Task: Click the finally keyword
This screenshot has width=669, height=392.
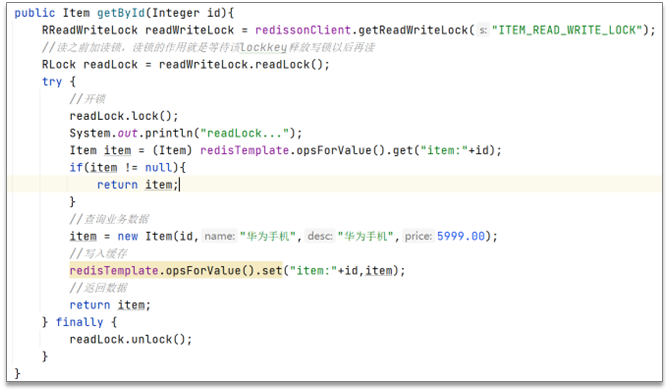Action: (79, 322)
